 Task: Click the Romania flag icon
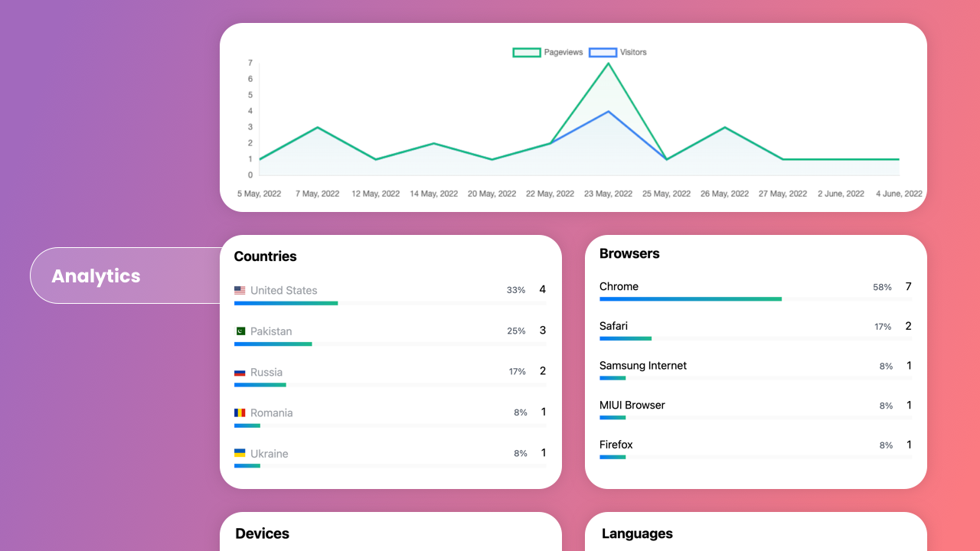(x=240, y=413)
